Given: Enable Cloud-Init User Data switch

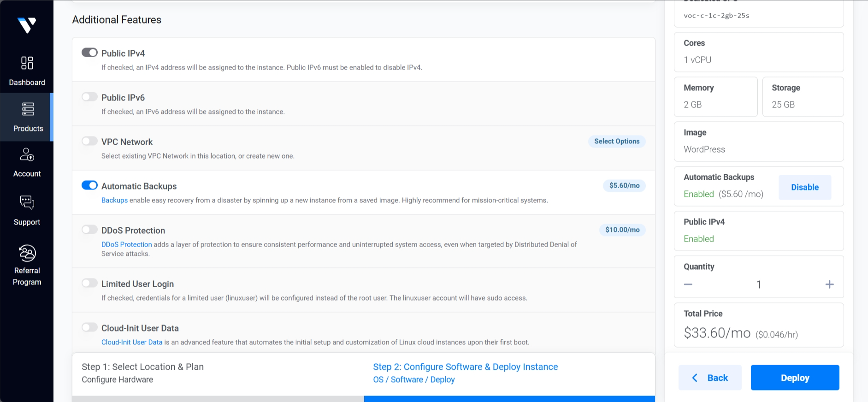Looking at the screenshot, I should (89, 327).
